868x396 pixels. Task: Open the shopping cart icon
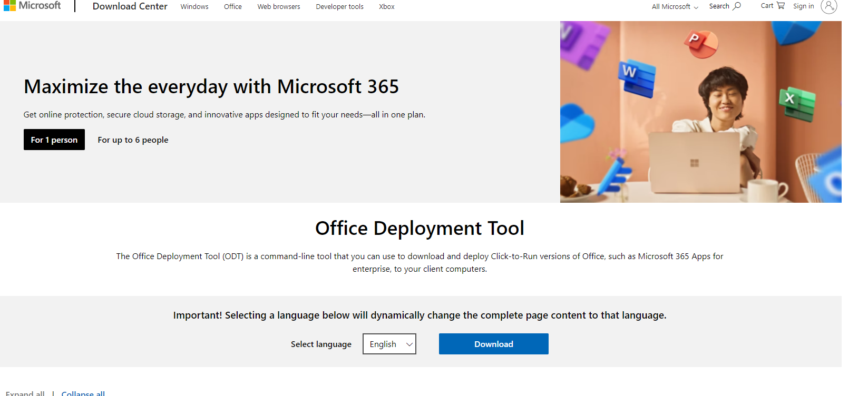tap(781, 6)
